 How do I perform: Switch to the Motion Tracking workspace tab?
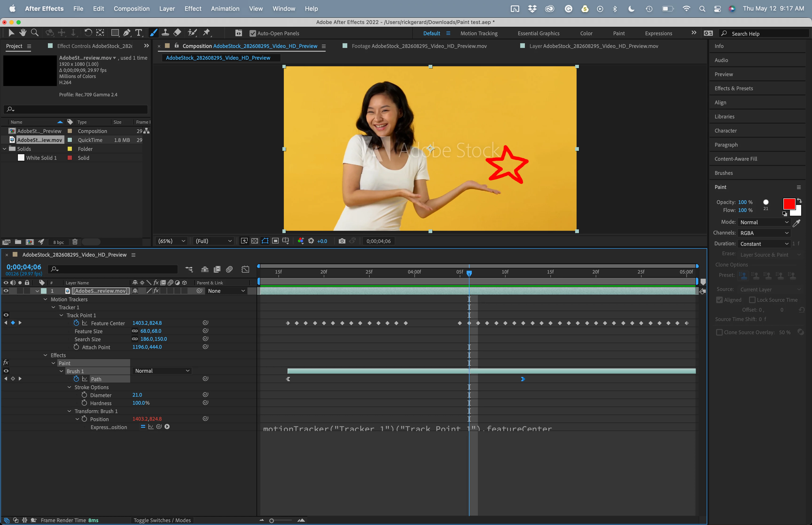point(479,33)
